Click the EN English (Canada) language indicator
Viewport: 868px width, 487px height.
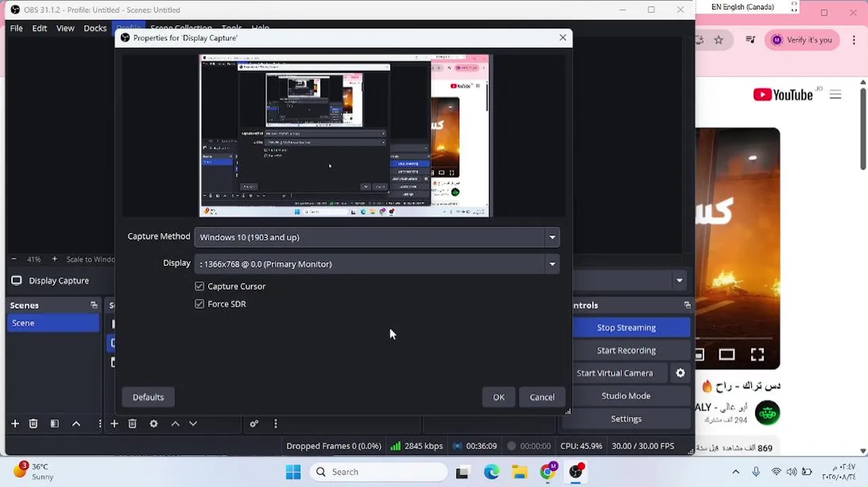[x=743, y=7]
